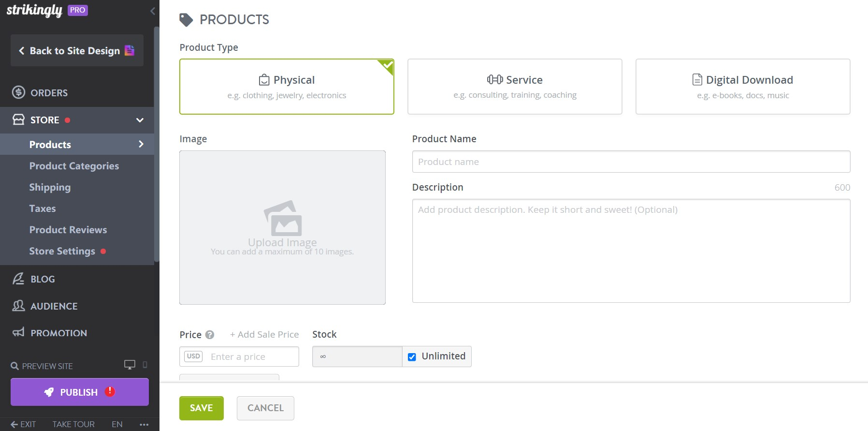The width and height of the screenshot is (868, 431).
Task: Click the Upload Image area
Action: tap(282, 227)
